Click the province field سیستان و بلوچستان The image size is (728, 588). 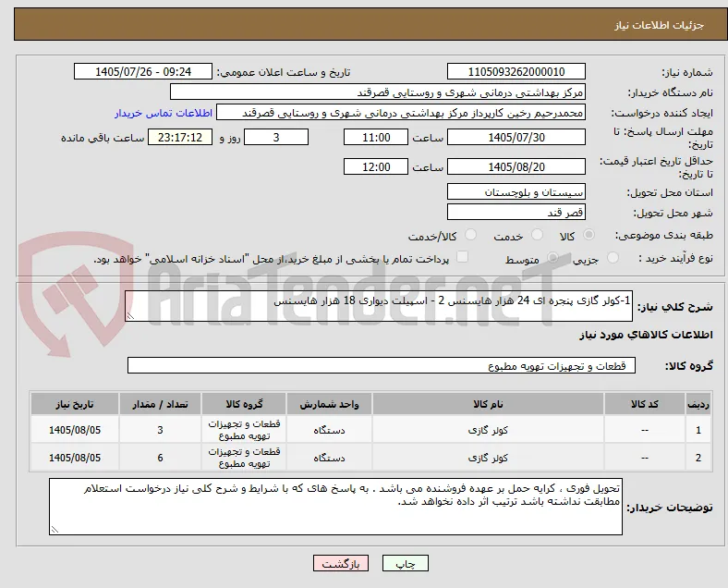click(x=516, y=191)
